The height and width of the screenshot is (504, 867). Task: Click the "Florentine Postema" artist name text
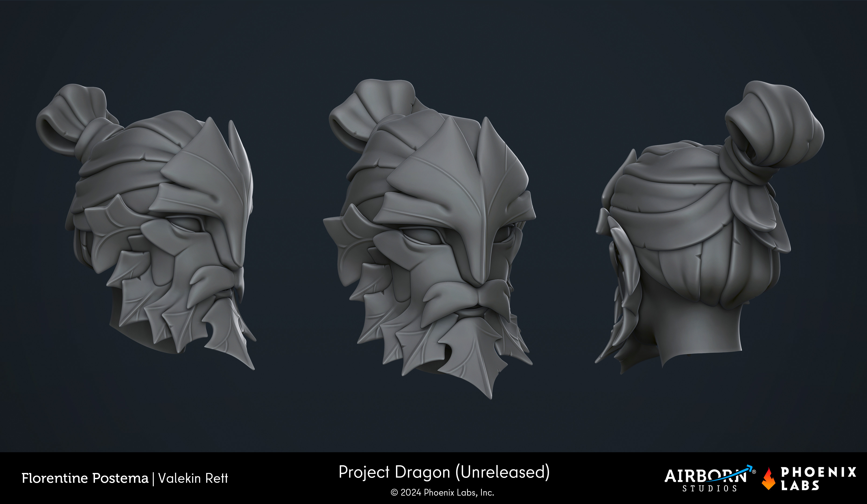coord(85,478)
